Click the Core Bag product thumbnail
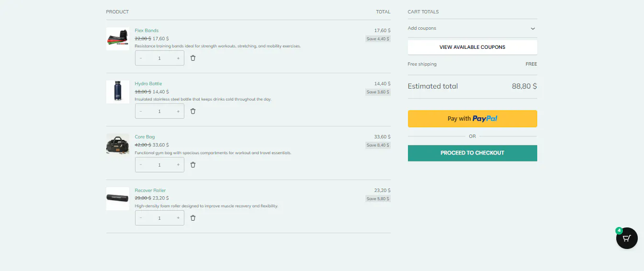Screen dimensions: 644x271 coord(118,145)
